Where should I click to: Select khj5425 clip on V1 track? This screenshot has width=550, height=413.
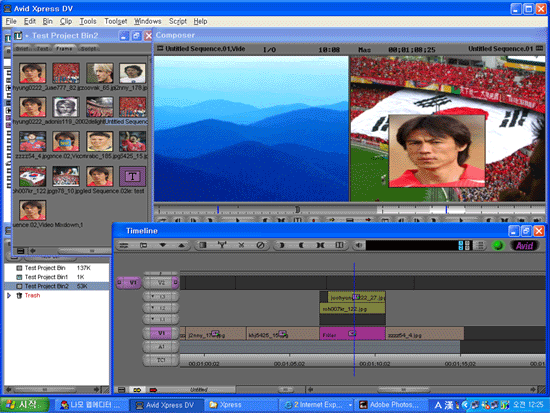(x=283, y=334)
